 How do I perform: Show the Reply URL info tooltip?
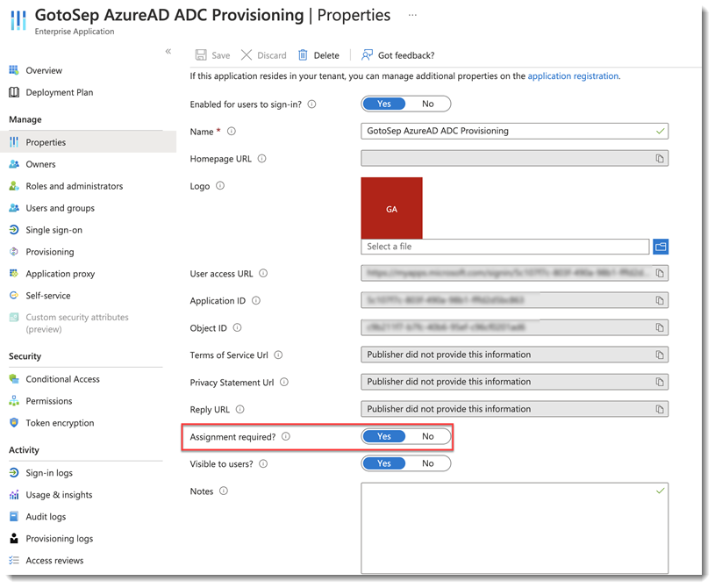coord(240,409)
